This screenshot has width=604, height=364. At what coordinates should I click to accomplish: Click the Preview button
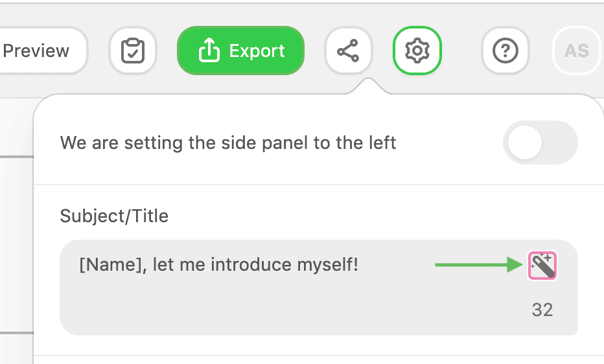click(x=39, y=51)
